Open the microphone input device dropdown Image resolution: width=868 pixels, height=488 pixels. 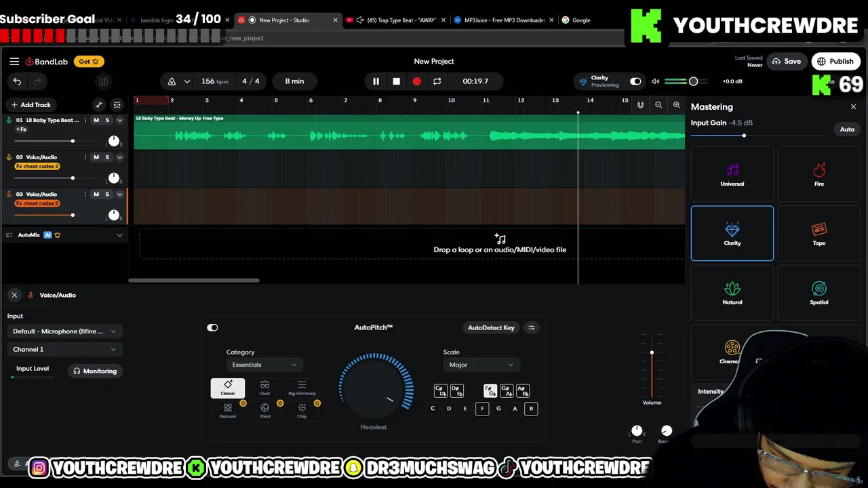pos(64,331)
